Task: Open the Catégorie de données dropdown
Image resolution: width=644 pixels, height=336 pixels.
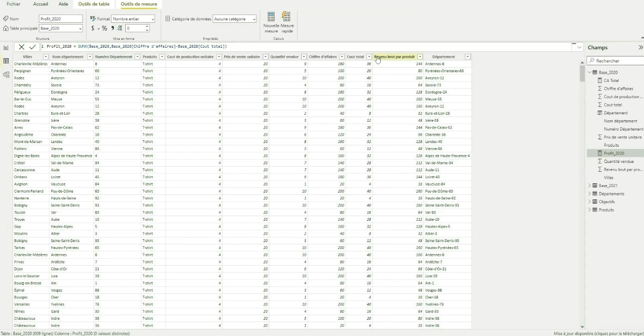Action: point(235,19)
